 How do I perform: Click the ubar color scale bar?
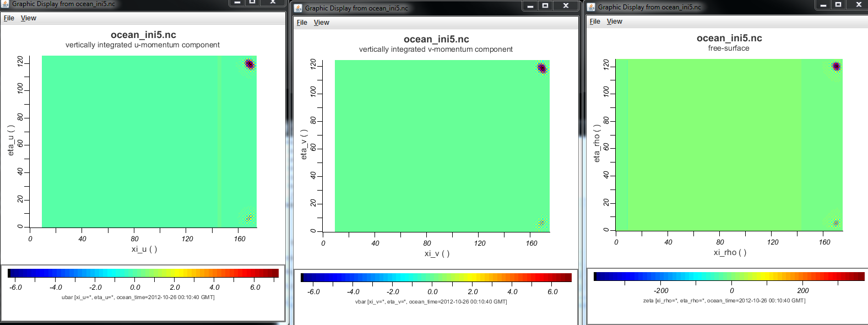pos(143,273)
